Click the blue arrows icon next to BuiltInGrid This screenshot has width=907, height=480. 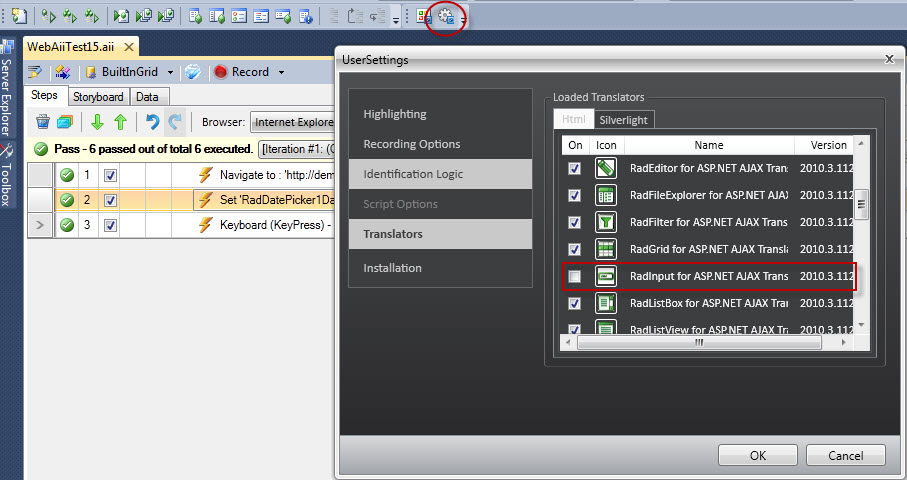pos(62,72)
